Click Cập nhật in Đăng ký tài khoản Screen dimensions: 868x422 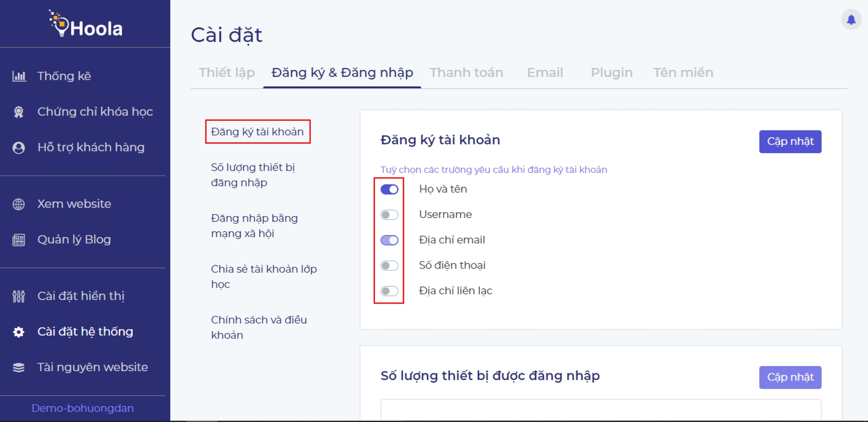[x=790, y=141]
